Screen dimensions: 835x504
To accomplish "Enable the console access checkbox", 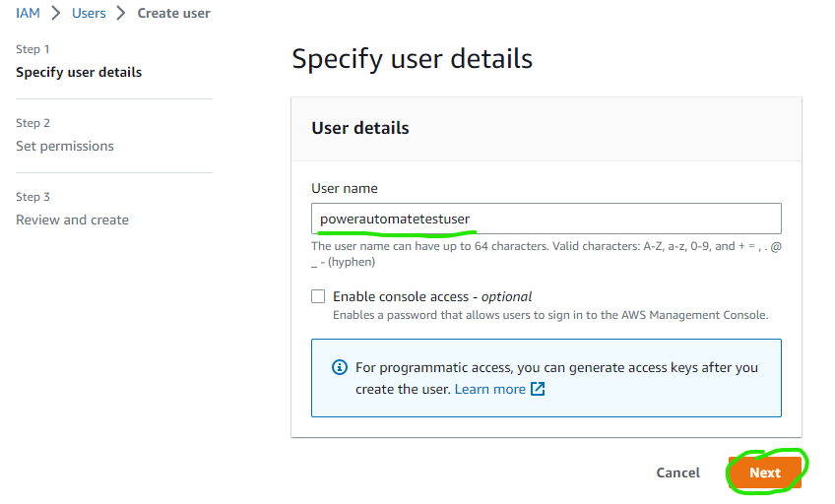I will [x=318, y=296].
